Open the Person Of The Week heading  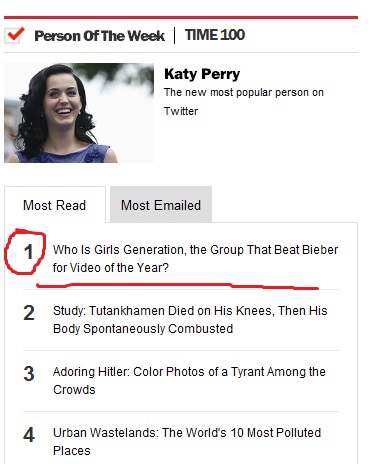99,36
